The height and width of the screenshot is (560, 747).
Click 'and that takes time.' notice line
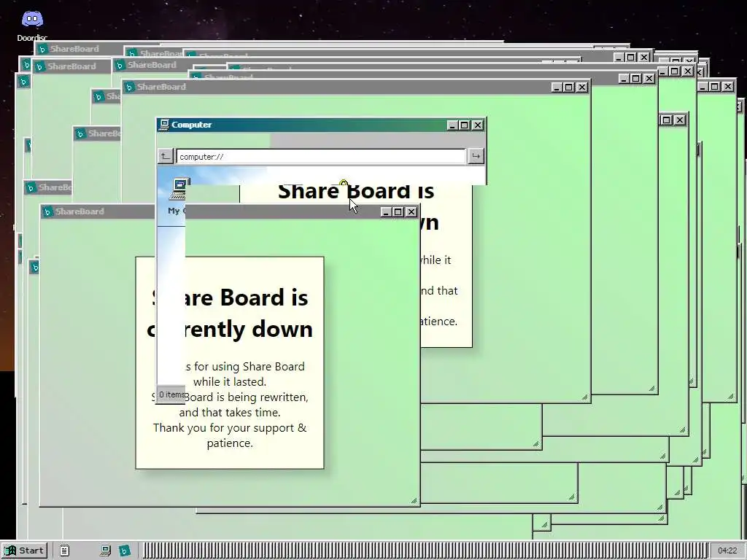pos(230,413)
